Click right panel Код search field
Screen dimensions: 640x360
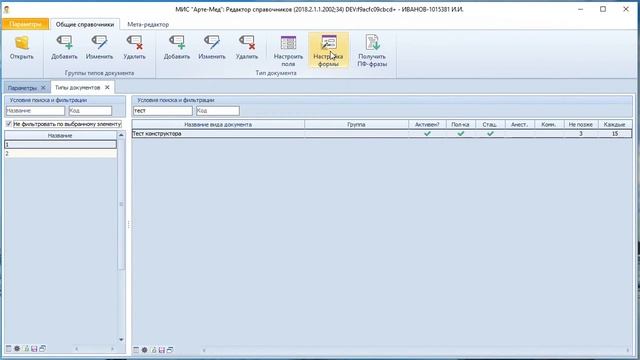pyautogui.click(x=218, y=111)
